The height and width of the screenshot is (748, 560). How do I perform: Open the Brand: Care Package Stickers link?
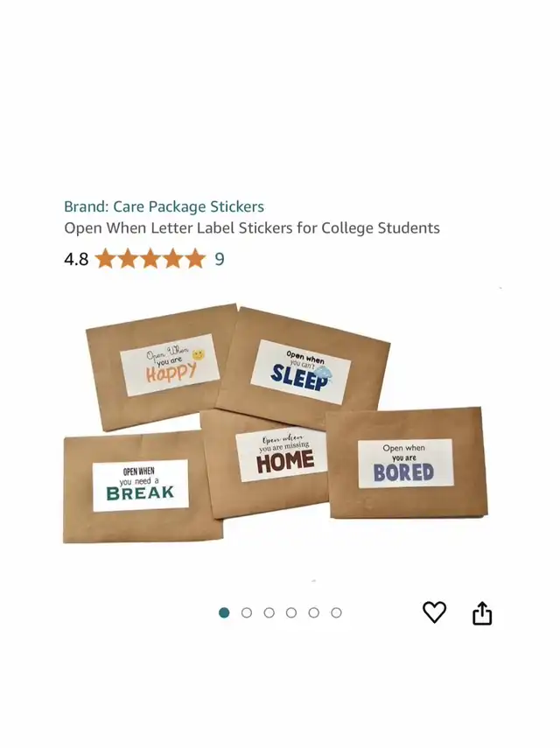coord(164,206)
